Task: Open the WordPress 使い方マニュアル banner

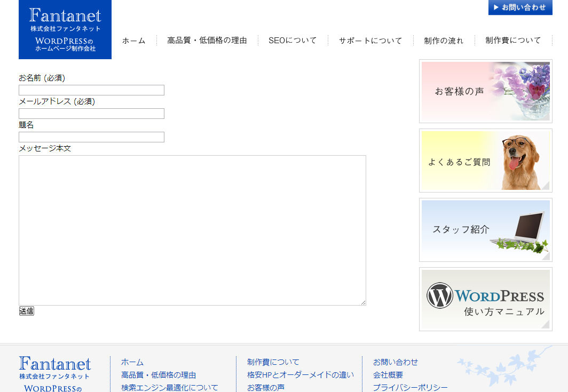Action: click(485, 299)
